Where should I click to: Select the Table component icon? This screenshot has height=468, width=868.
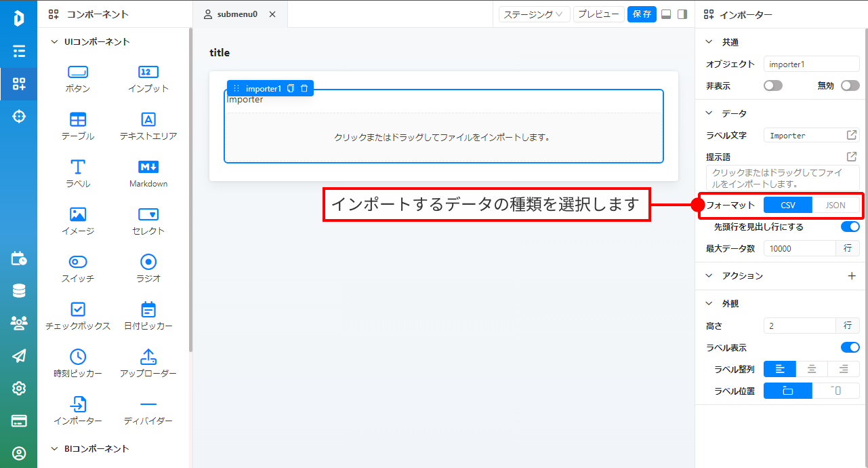(x=78, y=120)
